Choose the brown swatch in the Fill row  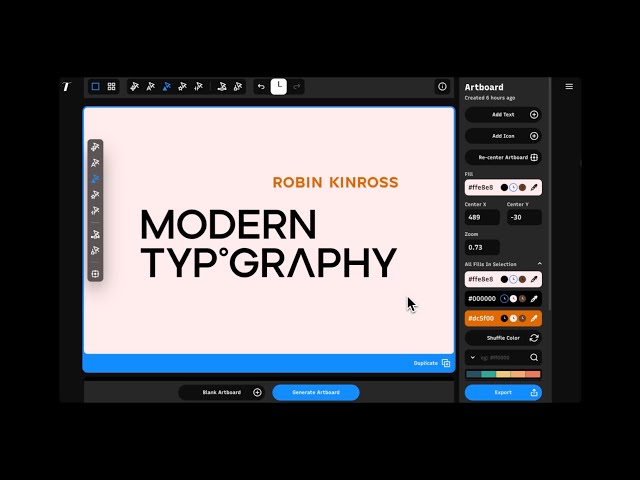click(522, 188)
